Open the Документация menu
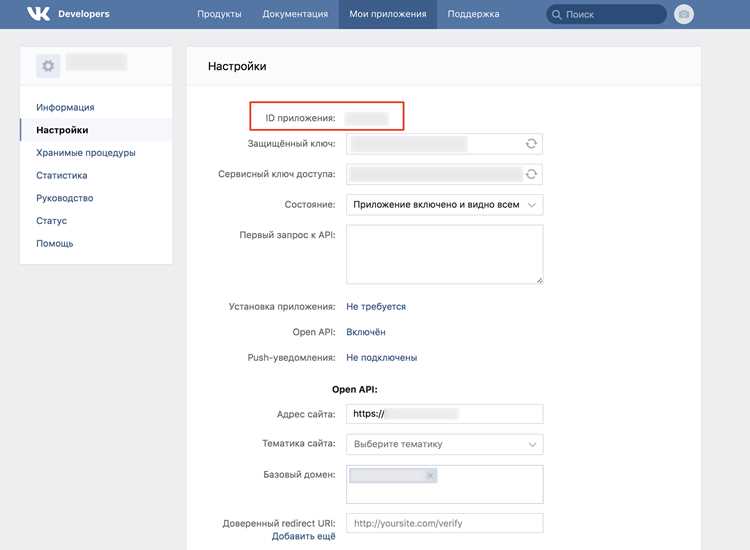Screen dimensions: 750x550 [295, 14]
